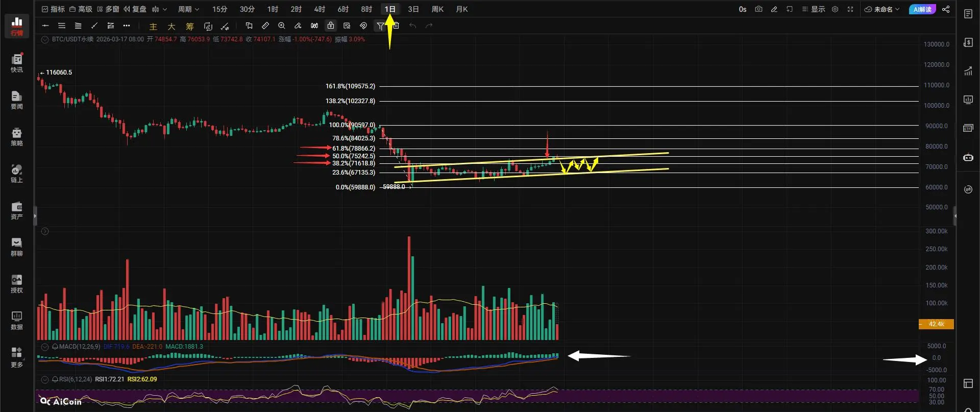980x412 pixels.
Task: Select the eraser tool
Action: (298, 26)
